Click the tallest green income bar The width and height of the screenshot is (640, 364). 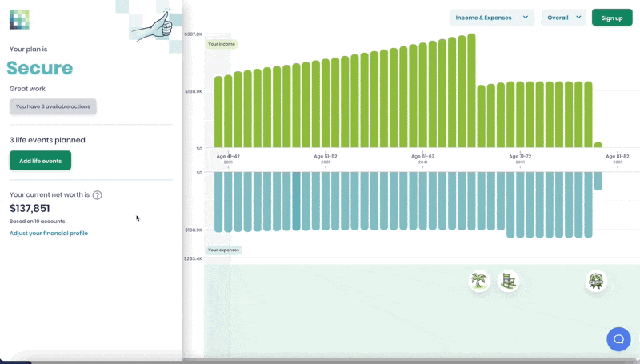point(471,90)
